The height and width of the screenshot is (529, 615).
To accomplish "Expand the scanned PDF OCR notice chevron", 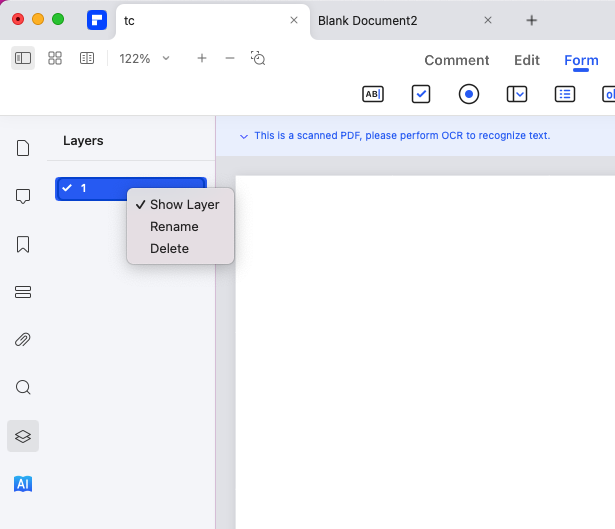I will coord(244,136).
